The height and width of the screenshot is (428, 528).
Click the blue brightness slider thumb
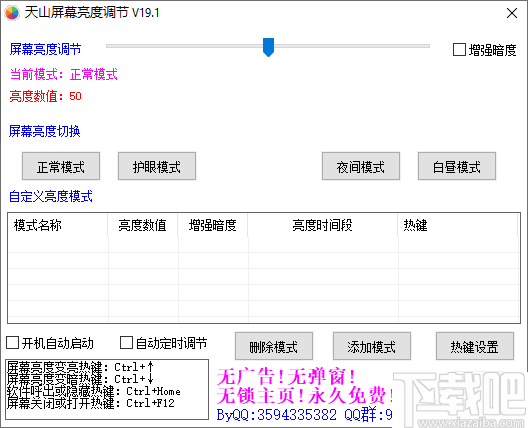tap(268, 47)
